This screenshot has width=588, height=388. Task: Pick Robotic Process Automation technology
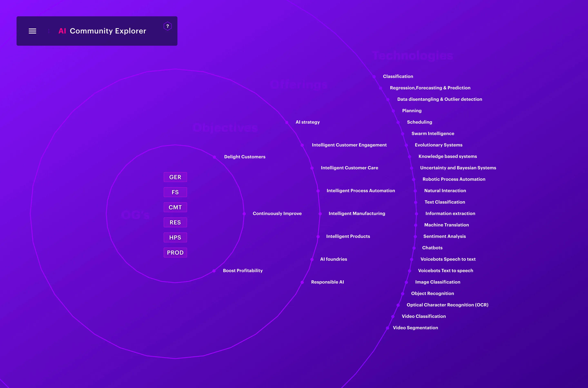(454, 179)
